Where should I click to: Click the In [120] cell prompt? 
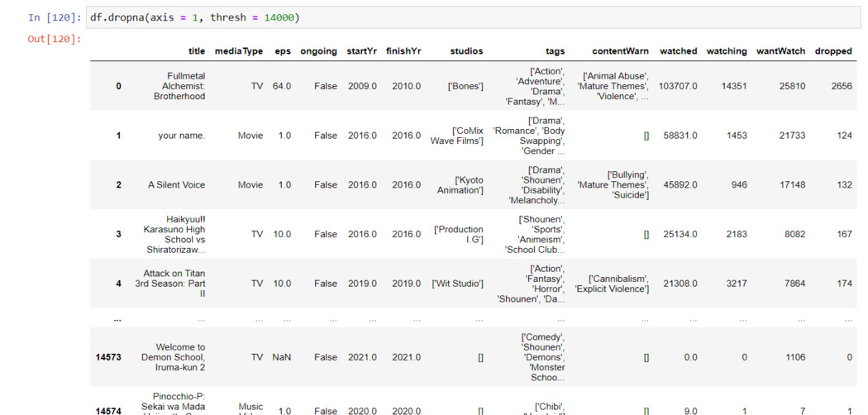coord(55,17)
